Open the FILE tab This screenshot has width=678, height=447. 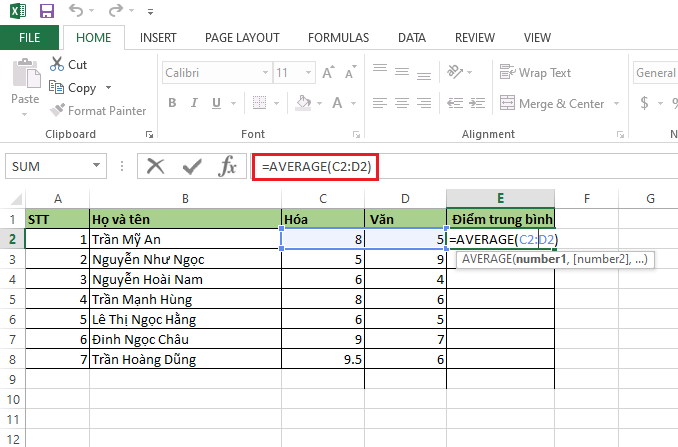coord(29,38)
